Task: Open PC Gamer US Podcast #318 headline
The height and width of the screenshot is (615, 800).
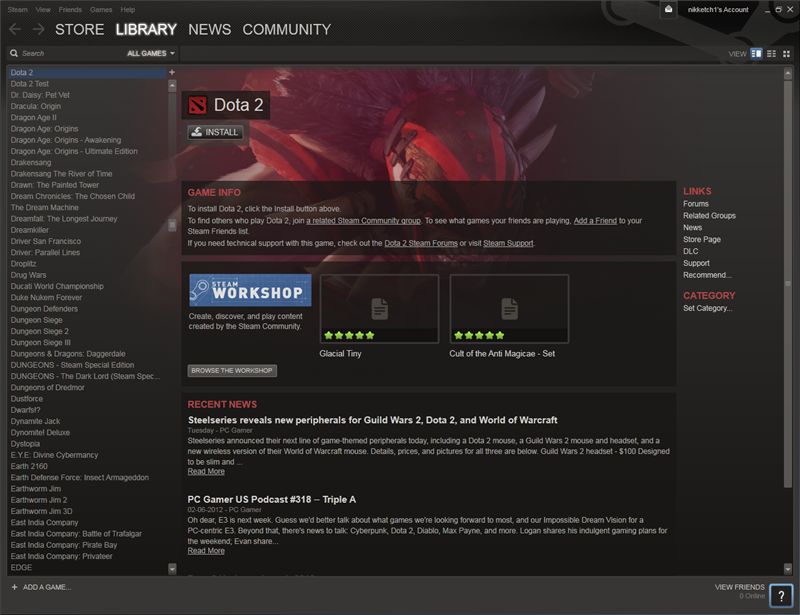Action: (271, 499)
